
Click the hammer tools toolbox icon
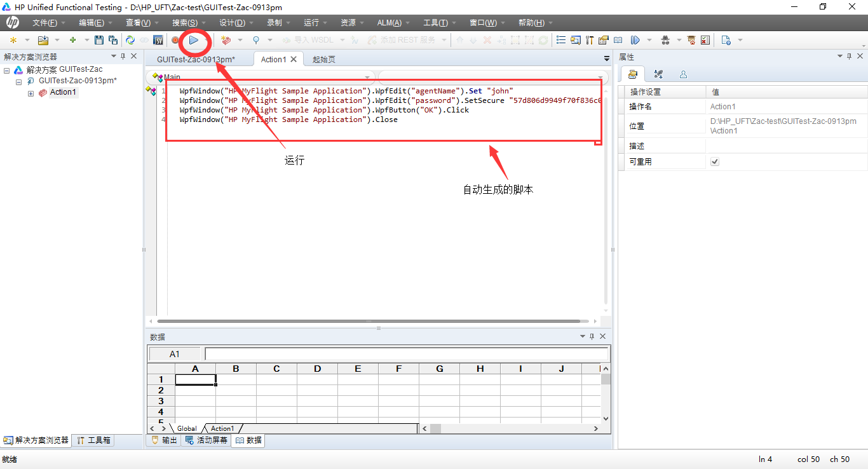pos(590,40)
